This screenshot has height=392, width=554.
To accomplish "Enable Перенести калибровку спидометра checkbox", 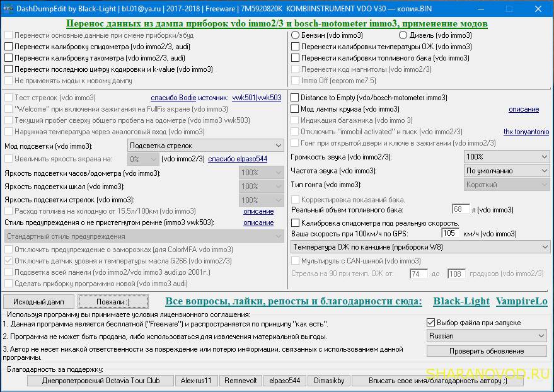I will click(9, 47).
